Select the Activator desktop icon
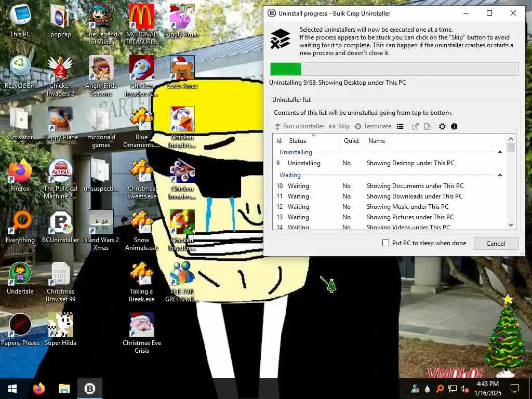Screen dimensions: 532x399 click(x=20, y=124)
